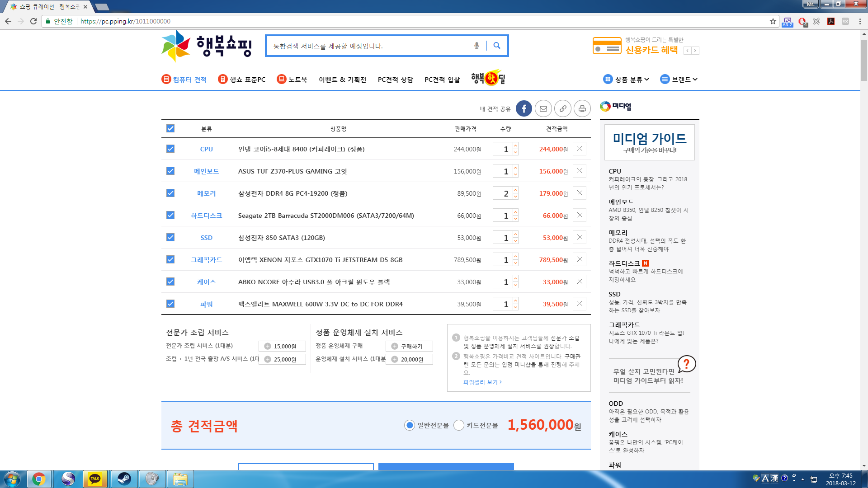
Task: Uncheck the 그래픽카드 row checkbox
Action: click(x=170, y=259)
